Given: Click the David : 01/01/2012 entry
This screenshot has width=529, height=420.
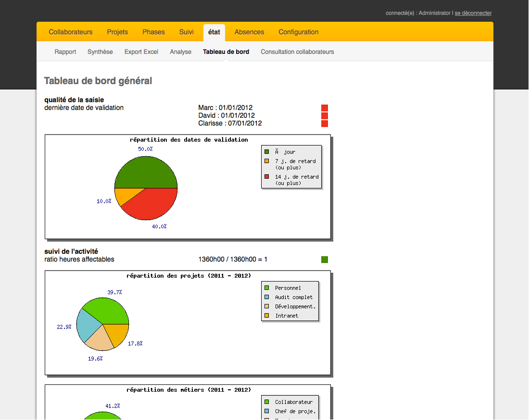Looking at the screenshot, I should (x=227, y=116).
